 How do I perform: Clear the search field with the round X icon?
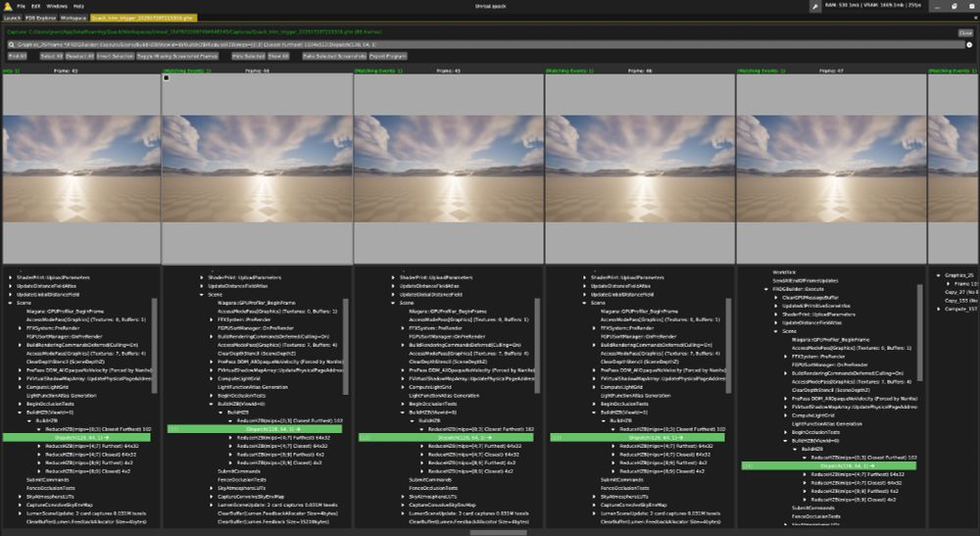tap(969, 45)
